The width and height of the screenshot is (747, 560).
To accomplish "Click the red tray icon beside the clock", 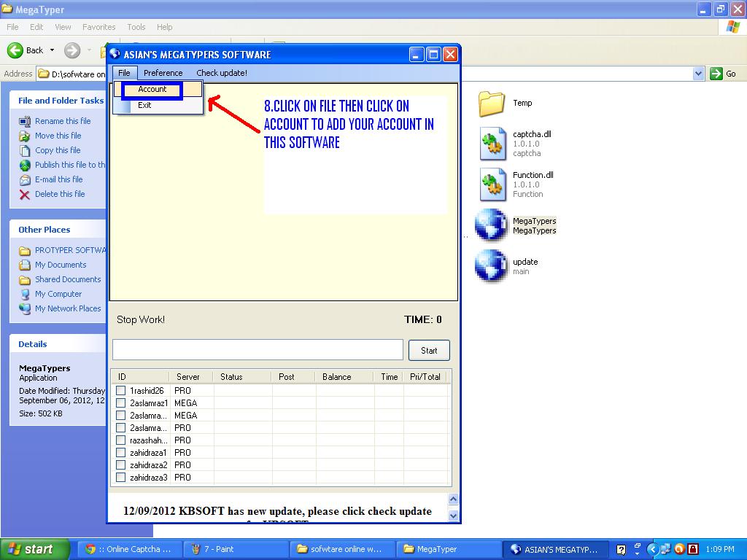I will pyautogui.click(x=693, y=550).
